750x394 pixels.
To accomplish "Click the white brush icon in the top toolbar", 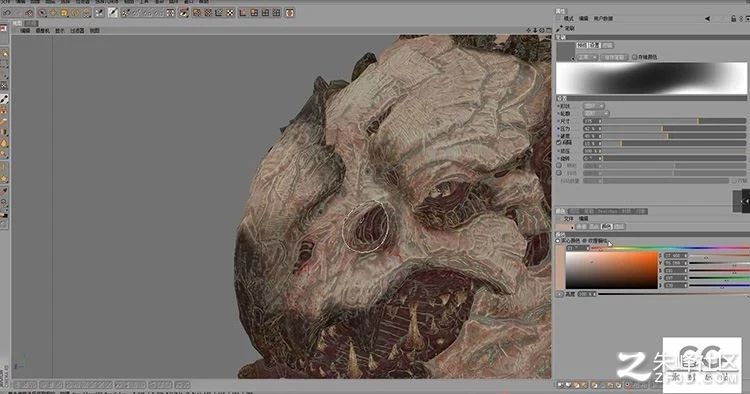I will click(x=113, y=13).
